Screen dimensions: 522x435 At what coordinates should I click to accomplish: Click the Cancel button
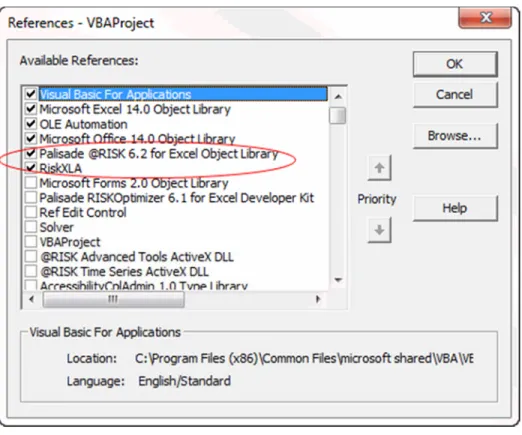[x=455, y=94]
